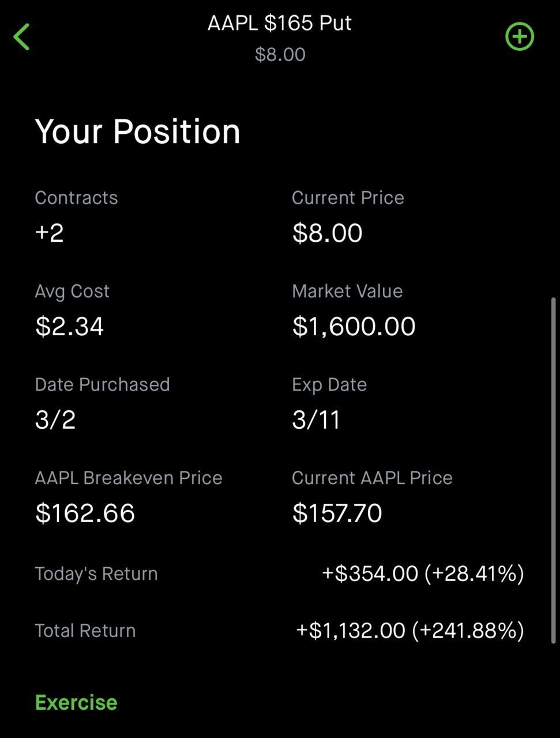Tap the Current Price value $8.00
The image size is (560, 738).
point(327,233)
